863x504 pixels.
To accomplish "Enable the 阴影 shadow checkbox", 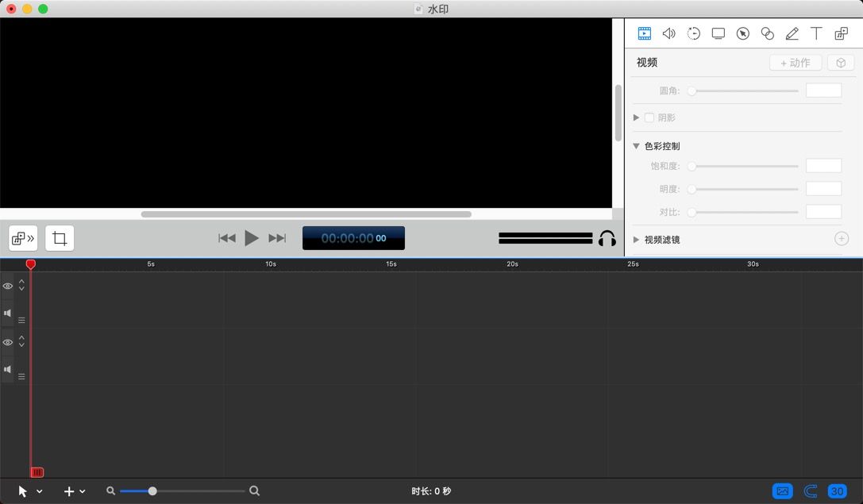I will (649, 117).
